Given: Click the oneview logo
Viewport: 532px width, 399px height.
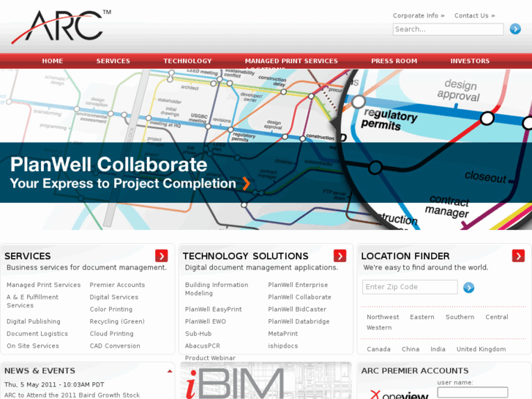Looking at the screenshot, I should coord(399,394).
